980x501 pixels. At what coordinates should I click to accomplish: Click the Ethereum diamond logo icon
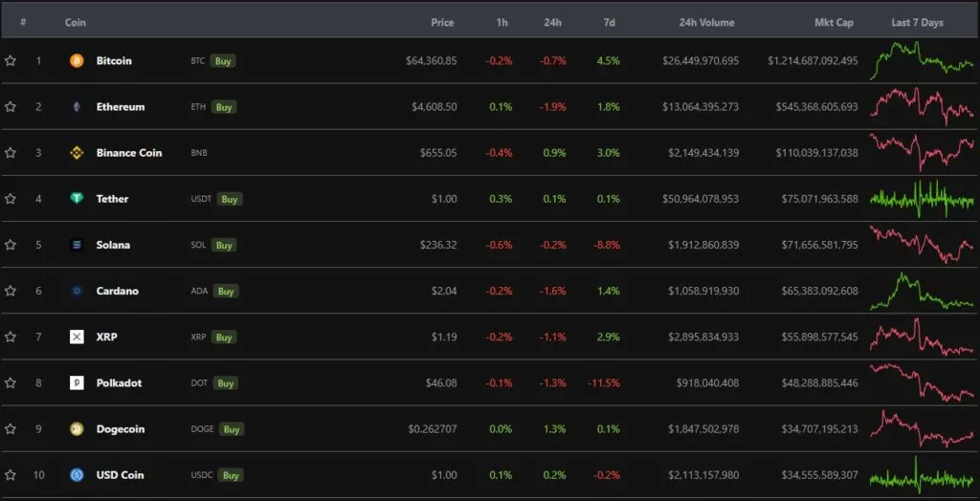coord(77,107)
